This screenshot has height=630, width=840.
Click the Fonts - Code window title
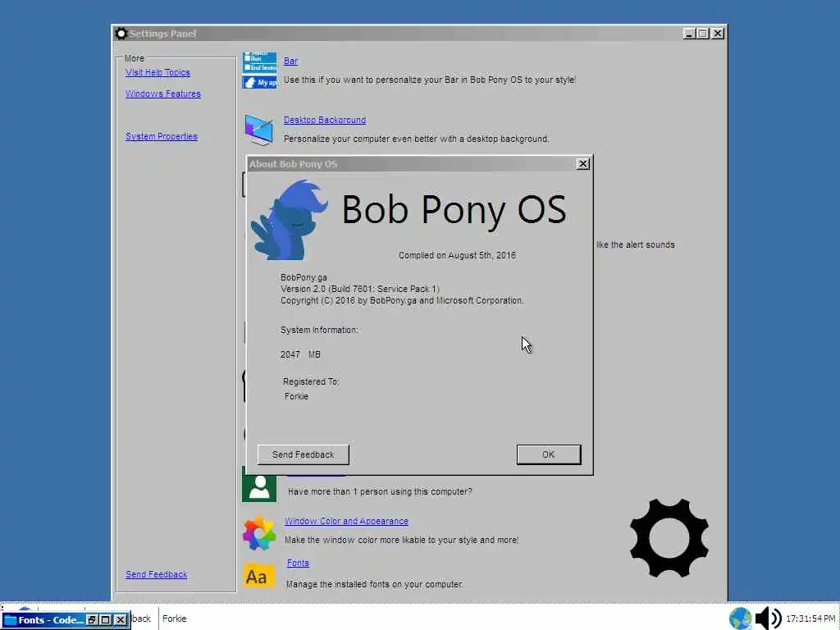click(x=51, y=620)
